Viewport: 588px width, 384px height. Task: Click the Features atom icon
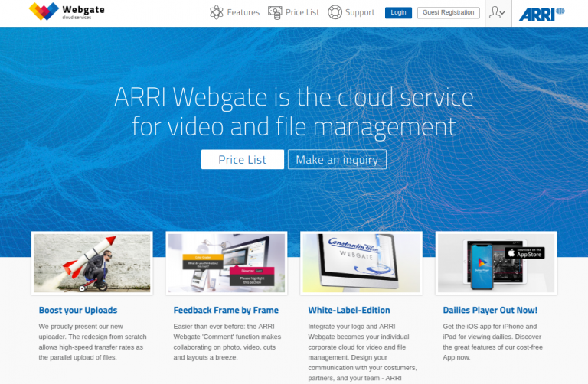[x=217, y=12]
